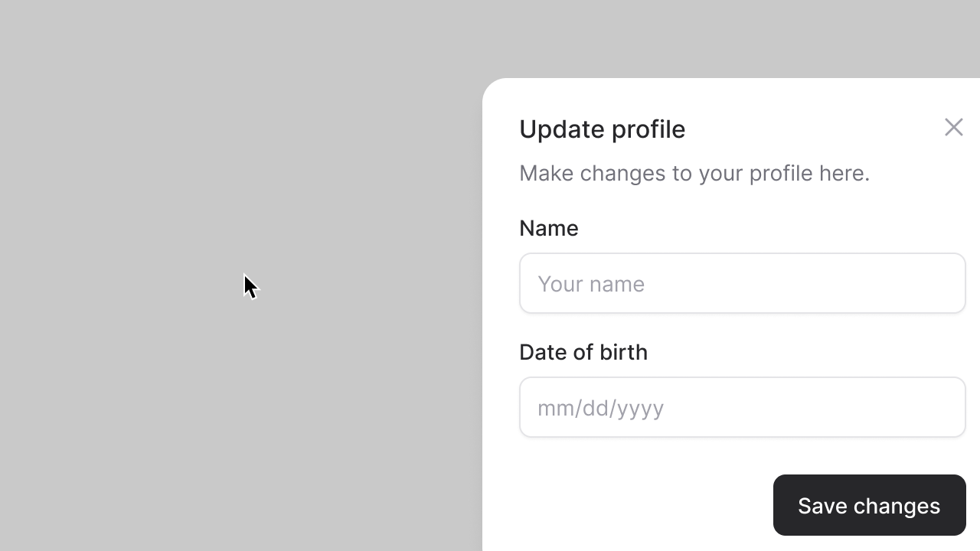Click the Name field label
The image size is (980, 551).
click(x=548, y=227)
